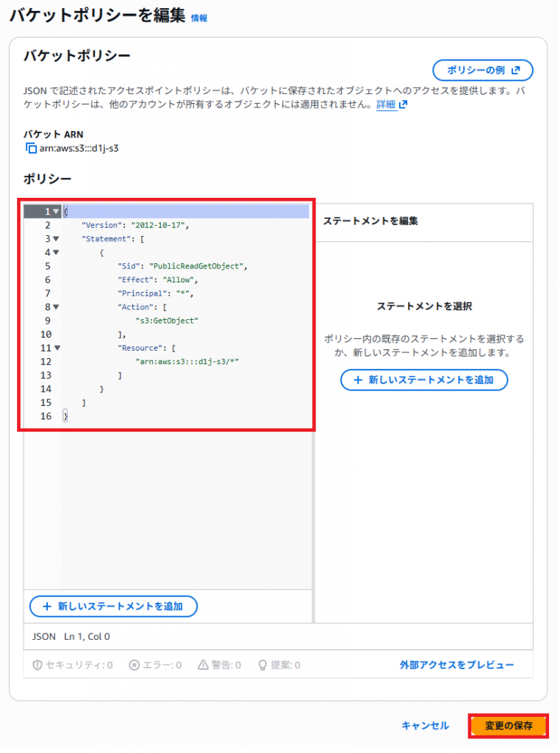Collapse the statement object on line 4
The image size is (560, 753).
[57, 252]
